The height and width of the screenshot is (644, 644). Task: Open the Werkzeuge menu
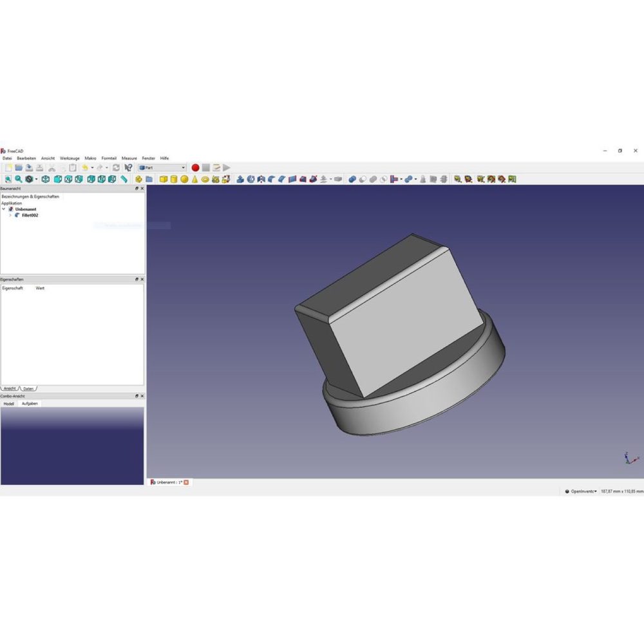[70, 158]
